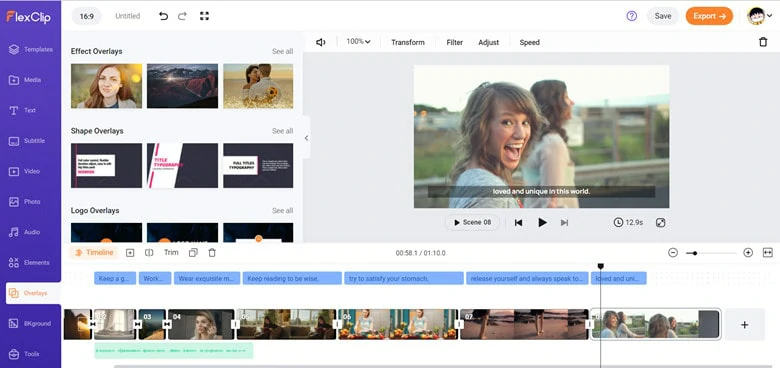The image size is (780, 368).
Task: Open the Adjust option
Action: tap(488, 42)
